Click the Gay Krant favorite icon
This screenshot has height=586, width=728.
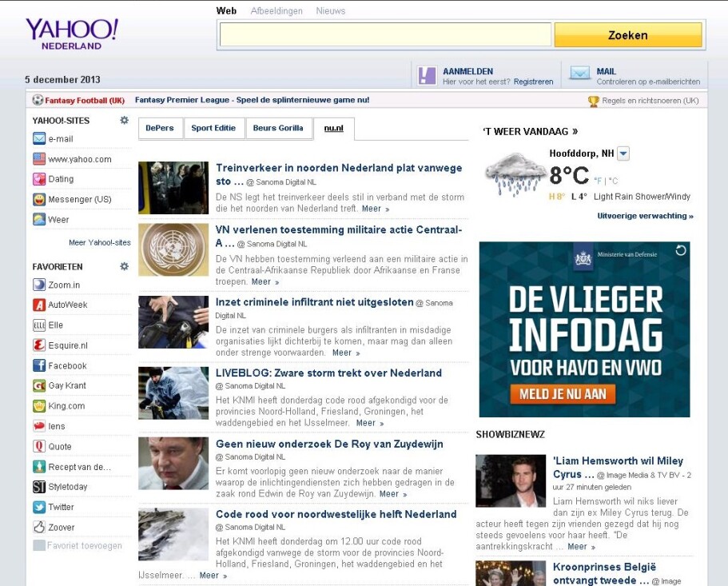39,385
